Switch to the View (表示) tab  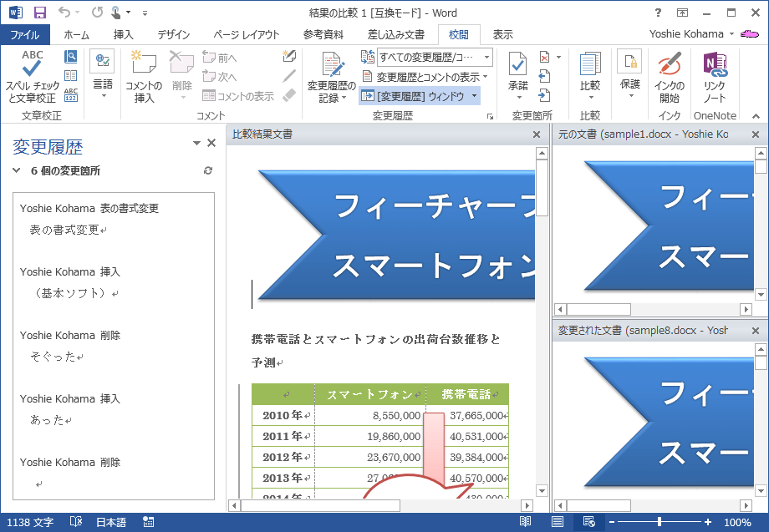(x=502, y=35)
